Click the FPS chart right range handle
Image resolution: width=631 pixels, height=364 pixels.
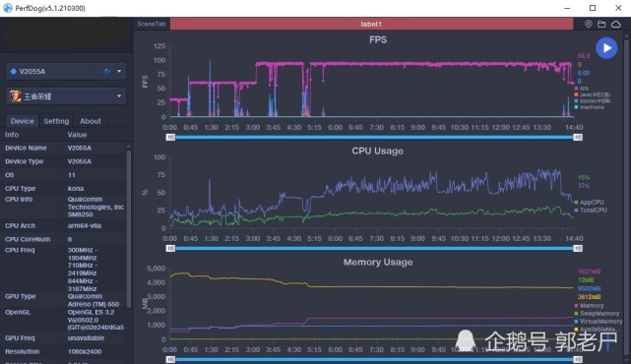(578, 137)
